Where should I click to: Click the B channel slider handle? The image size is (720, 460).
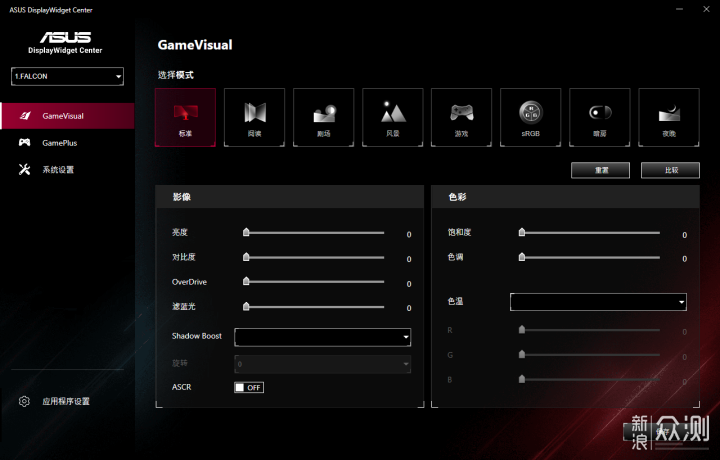[522, 379]
